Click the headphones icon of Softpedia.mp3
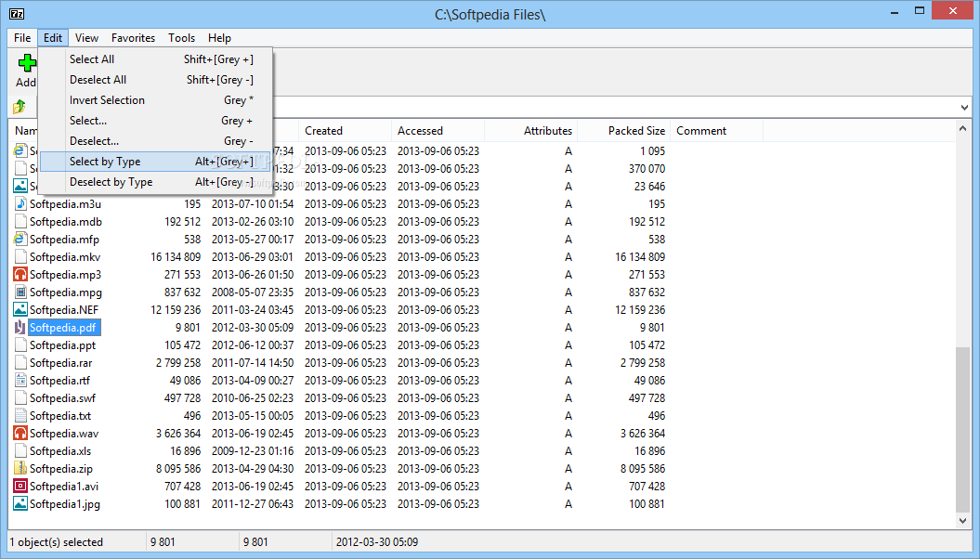980x559 pixels. click(x=20, y=274)
